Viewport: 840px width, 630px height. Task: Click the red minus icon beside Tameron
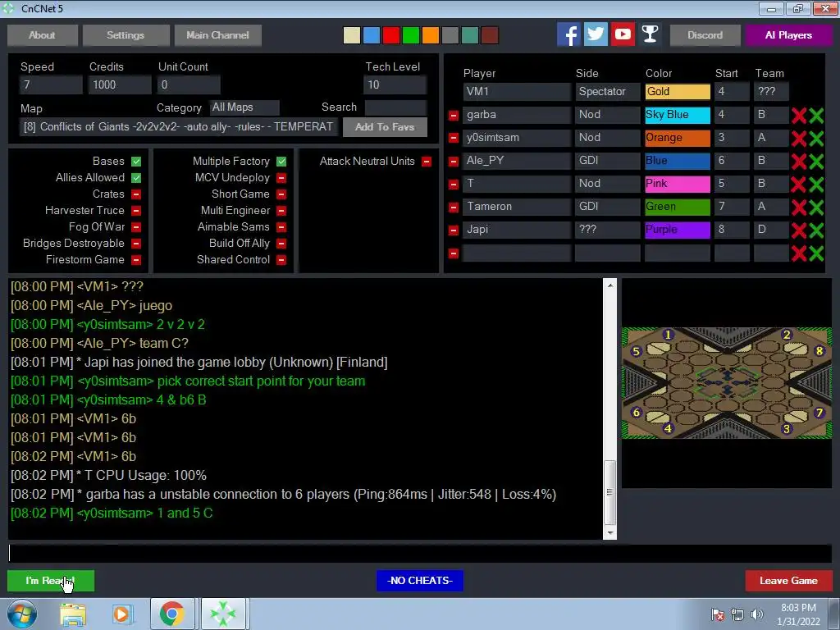tap(453, 208)
